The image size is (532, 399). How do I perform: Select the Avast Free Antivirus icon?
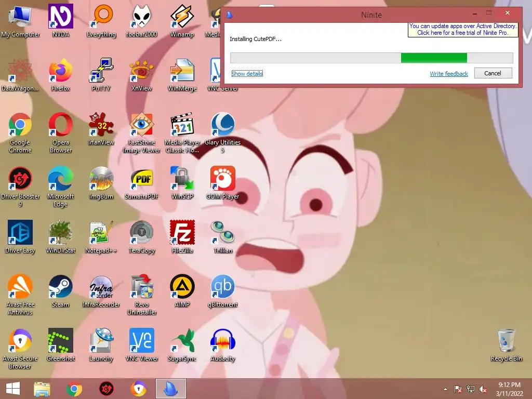click(20, 295)
